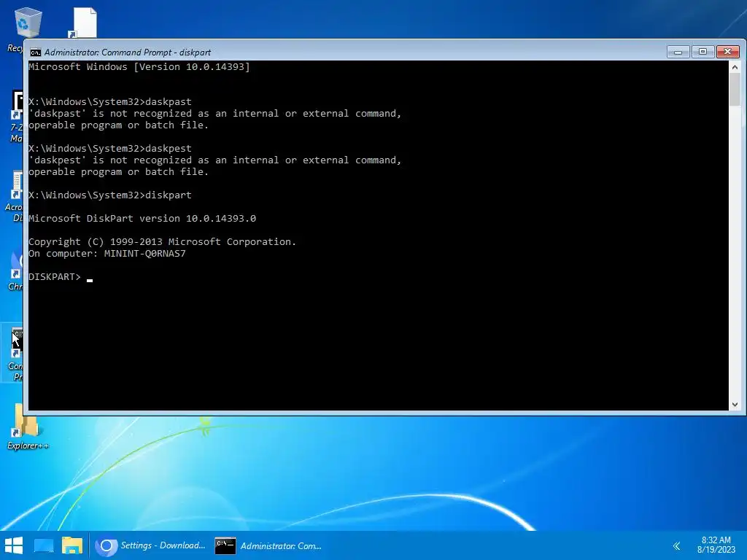Screen dimensions: 747x560
Task: Click the console scrollbar down arrow
Action: coord(735,405)
